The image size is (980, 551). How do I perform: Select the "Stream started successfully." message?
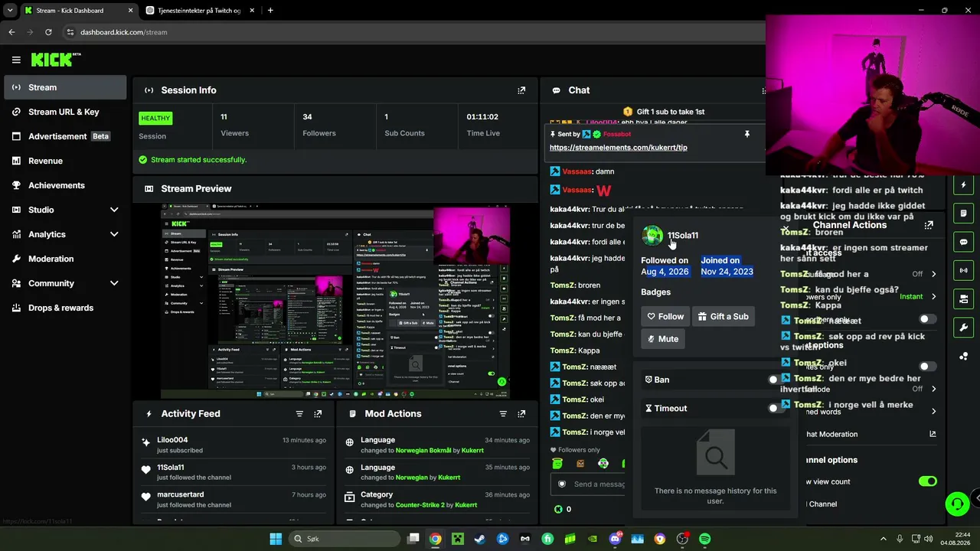199,160
